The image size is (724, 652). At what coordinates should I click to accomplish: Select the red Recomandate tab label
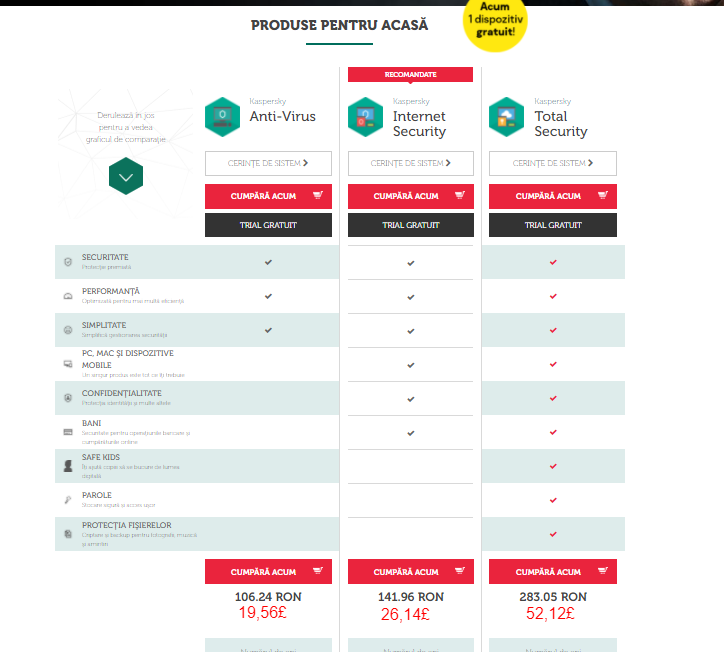(x=410, y=74)
